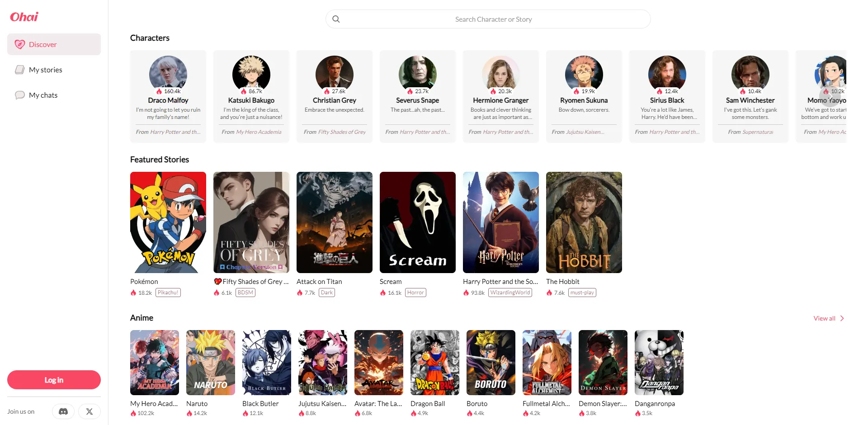
Task: Select the Discover heart icon in sidebar
Action: click(x=19, y=44)
